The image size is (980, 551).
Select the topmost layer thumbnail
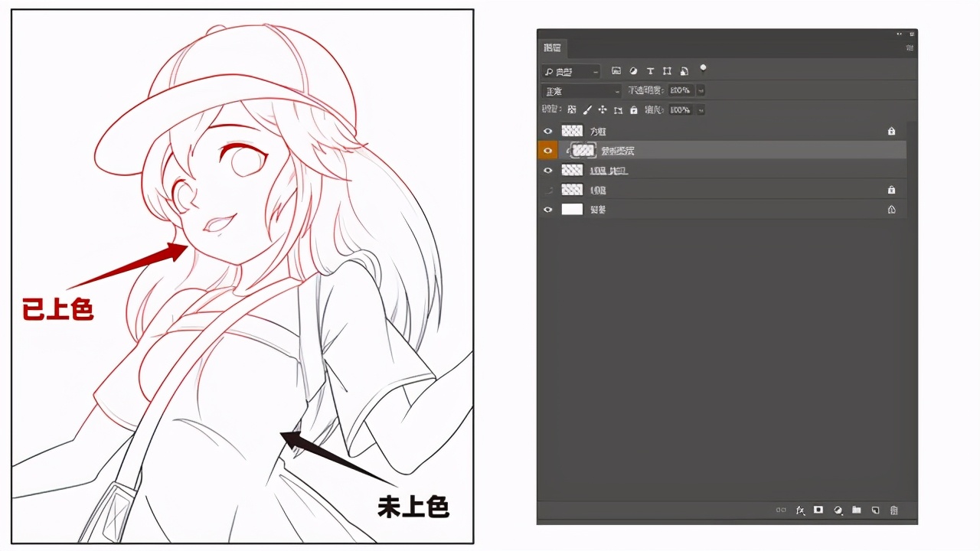572,132
